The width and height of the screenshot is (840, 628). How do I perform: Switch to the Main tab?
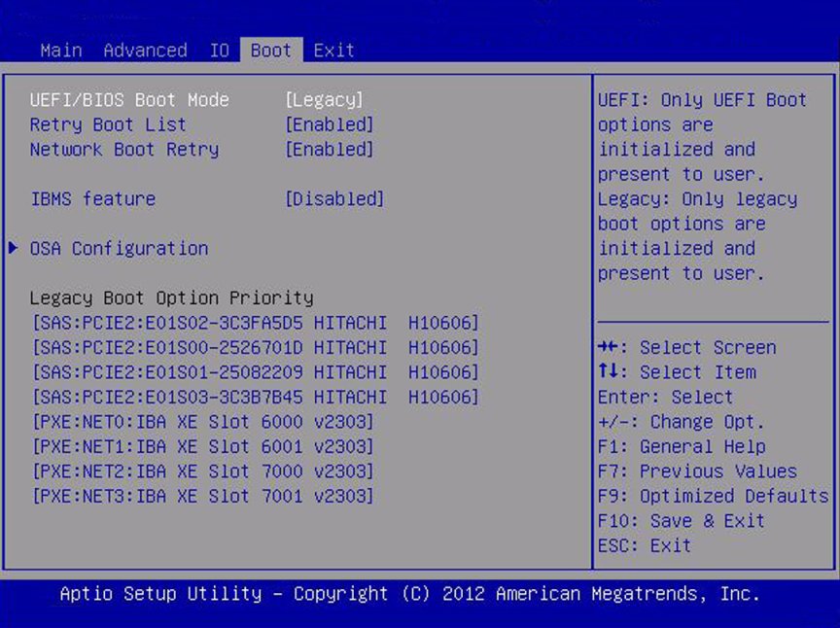click(x=61, y=51)
